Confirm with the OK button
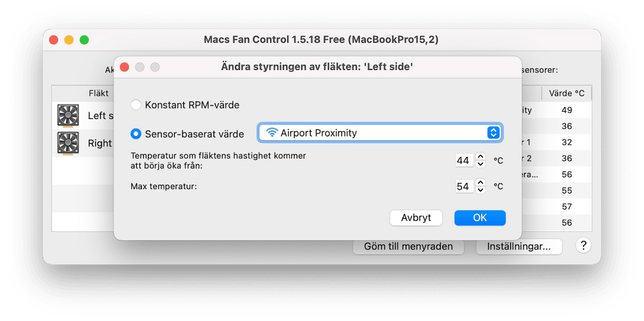The width and height of the screenshot is (644, 321). [x=480, y=218]
